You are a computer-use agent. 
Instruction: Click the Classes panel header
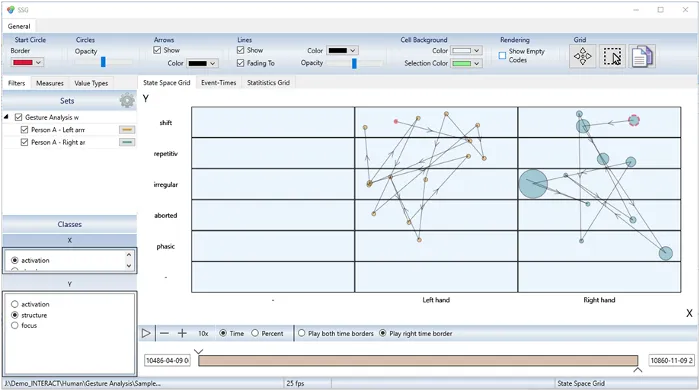pyautogui.click(x=70, y=224)
